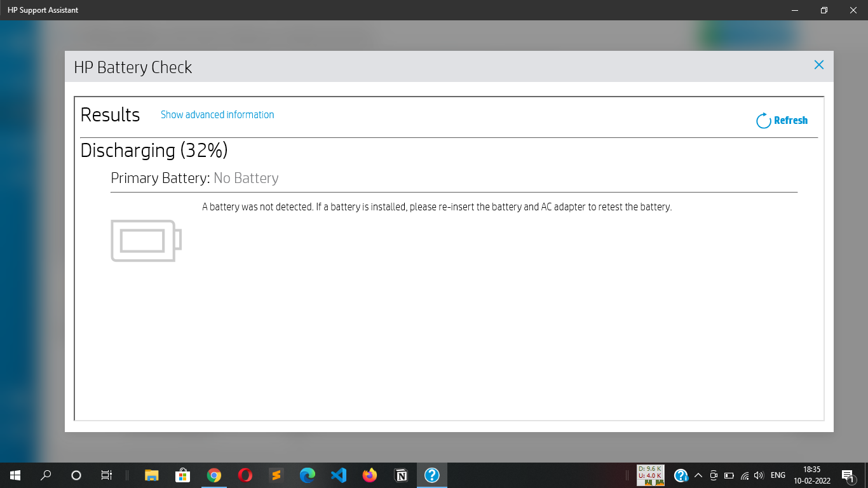
Task: Open the battery status tray icon
Action: 729,475
